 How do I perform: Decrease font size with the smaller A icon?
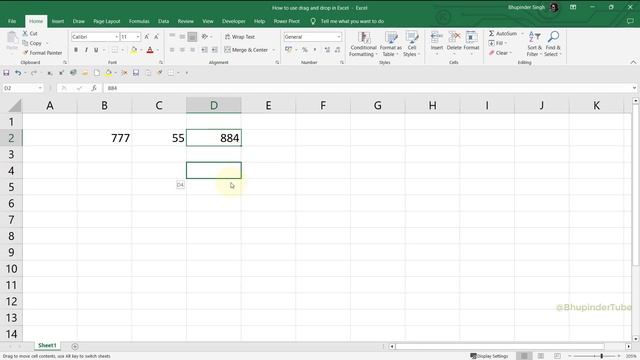[x=156, y=37]
